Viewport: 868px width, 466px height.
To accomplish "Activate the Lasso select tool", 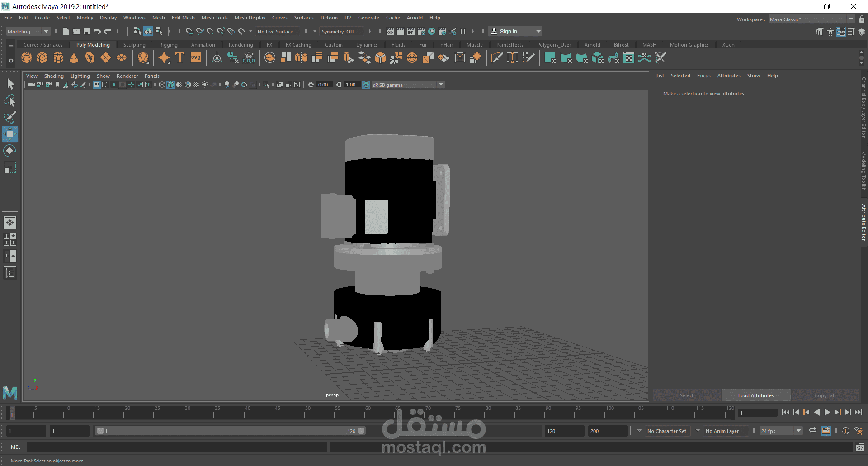I will click(9, 100).
